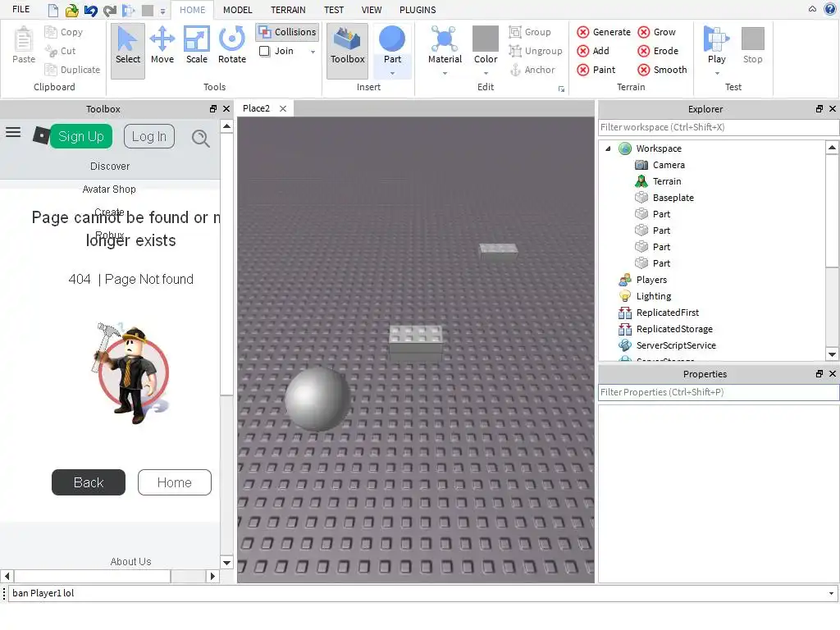Click the Home button

pos(175,482)
